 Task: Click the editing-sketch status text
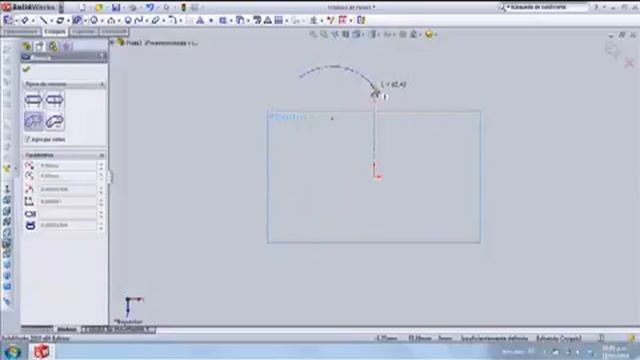558,338
